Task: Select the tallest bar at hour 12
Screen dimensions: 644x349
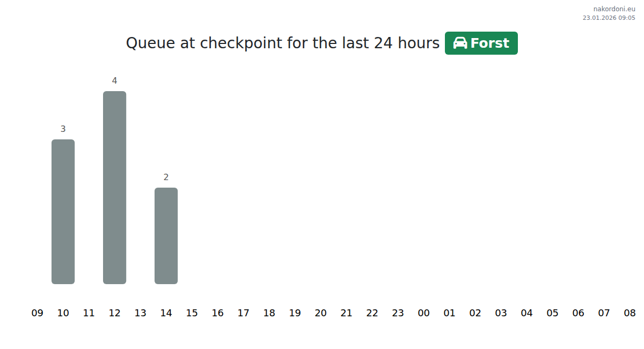Action: coord(114,188)
